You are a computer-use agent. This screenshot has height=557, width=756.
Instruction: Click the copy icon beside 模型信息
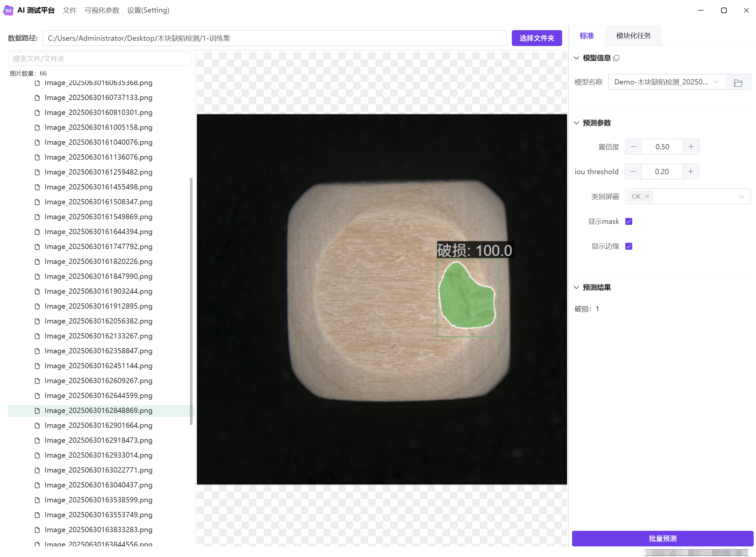[616, 58]
